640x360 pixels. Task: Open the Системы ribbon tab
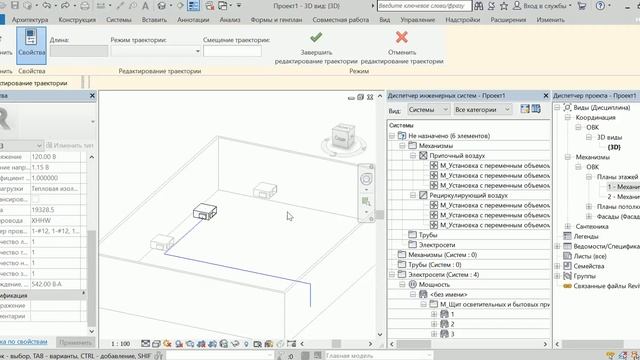click(119, 20)
